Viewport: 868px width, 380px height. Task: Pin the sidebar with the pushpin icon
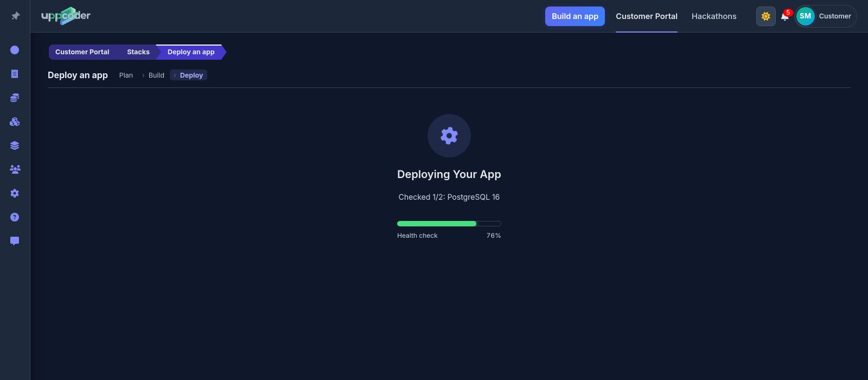pyautogui.click(x=15, y=16)
